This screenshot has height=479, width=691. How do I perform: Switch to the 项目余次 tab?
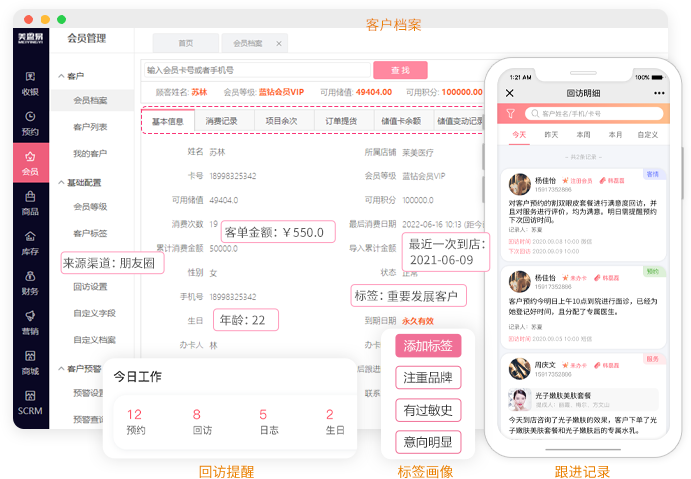click(281, 121)
